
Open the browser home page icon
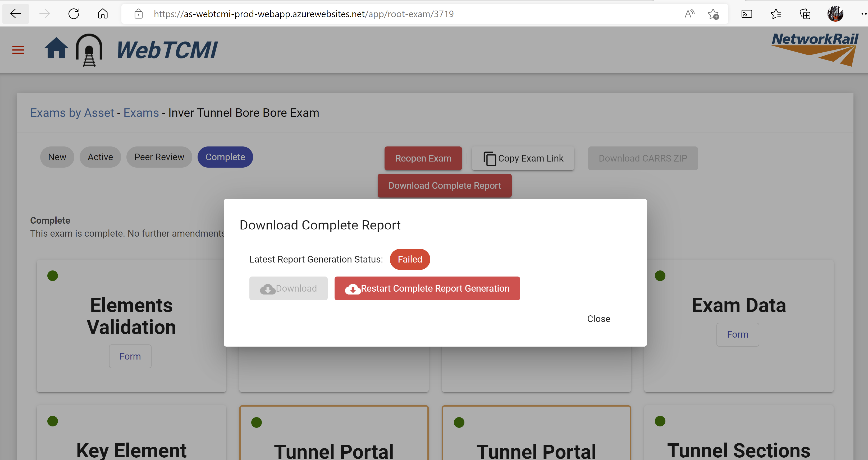(103, 14)
